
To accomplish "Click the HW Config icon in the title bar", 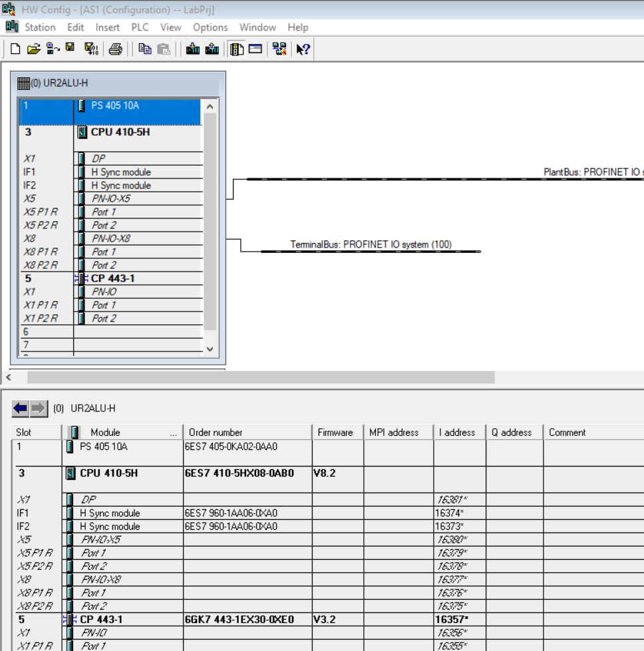I will pos(9,9).
